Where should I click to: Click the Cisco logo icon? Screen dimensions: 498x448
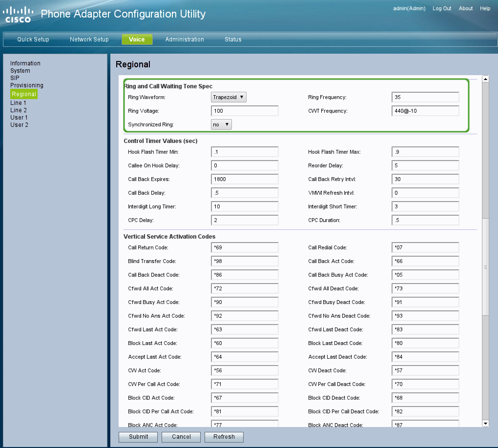point(18,15)
